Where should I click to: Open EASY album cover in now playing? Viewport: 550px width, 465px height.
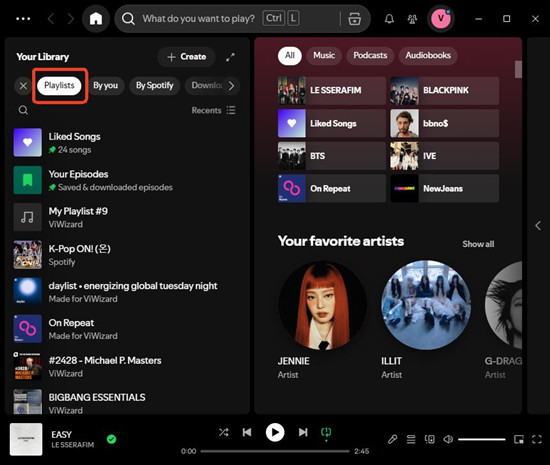coord(26,439)
